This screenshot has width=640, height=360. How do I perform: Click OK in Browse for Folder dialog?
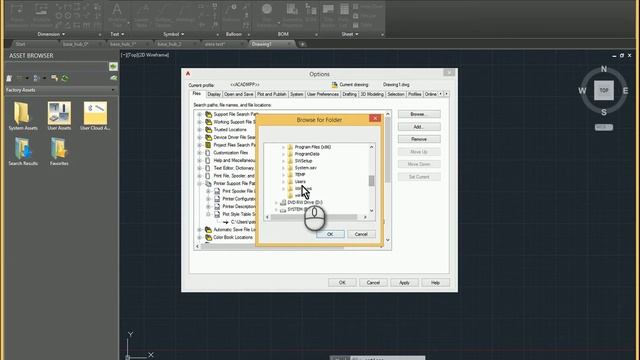click(x=330, y=234)
